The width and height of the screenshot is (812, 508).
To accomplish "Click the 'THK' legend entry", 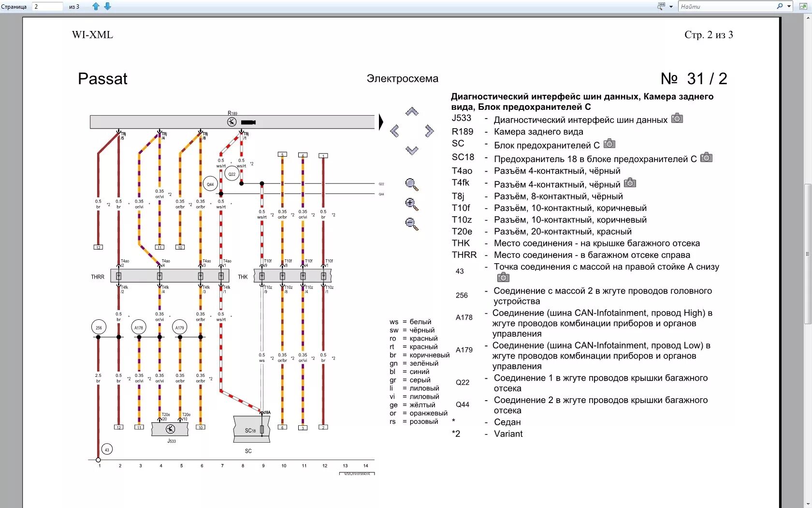I will 461,243.
